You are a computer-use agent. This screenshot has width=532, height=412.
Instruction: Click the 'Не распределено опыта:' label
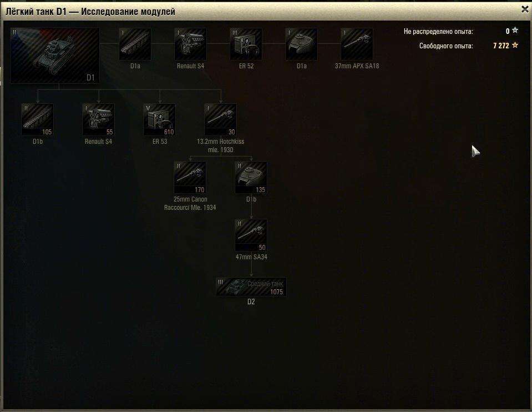(x=438, y=32)
